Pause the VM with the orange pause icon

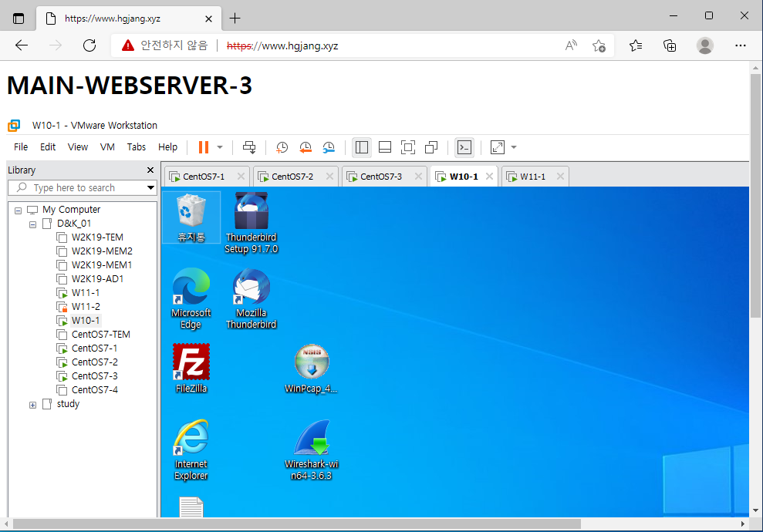coord(204,146)
